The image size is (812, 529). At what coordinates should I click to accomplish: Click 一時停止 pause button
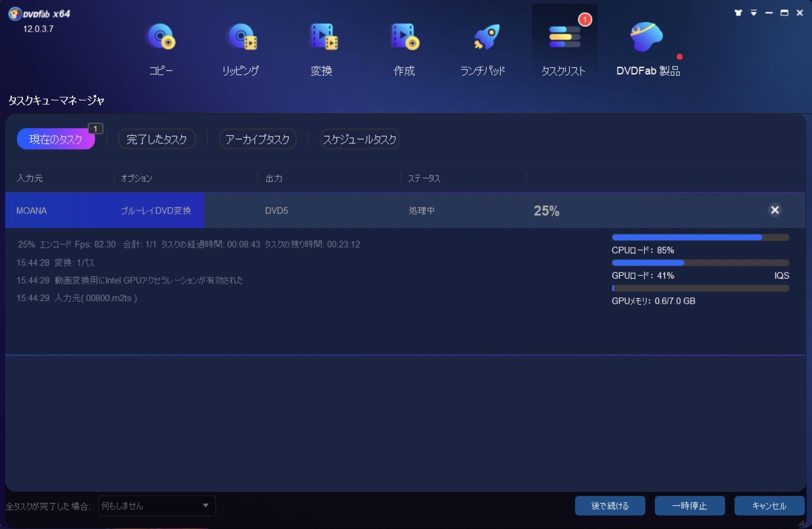coord(690,506)
